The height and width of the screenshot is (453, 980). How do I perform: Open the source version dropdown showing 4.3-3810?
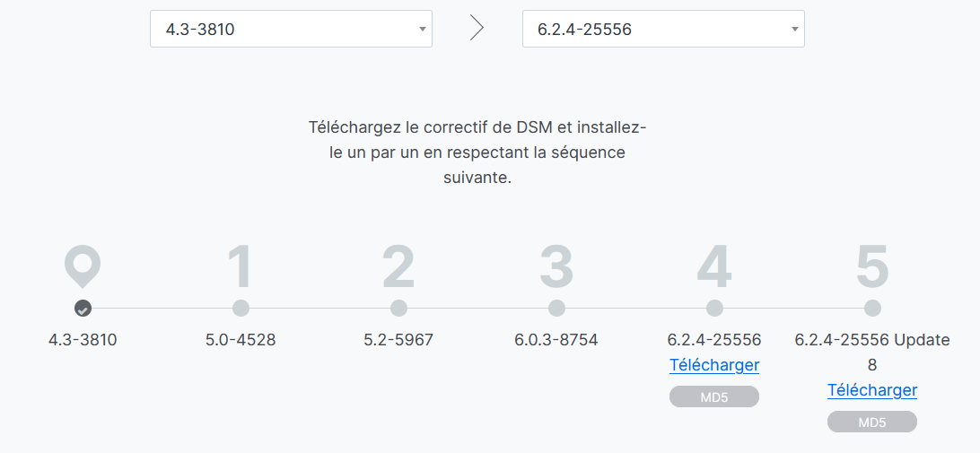(292, 28)
